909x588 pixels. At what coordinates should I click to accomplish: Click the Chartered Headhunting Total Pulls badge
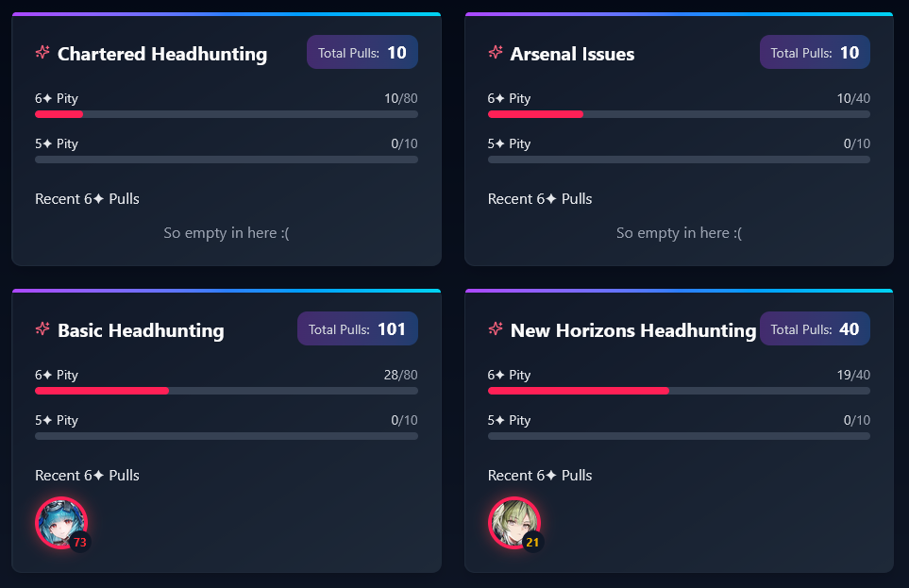coord(362,52)
